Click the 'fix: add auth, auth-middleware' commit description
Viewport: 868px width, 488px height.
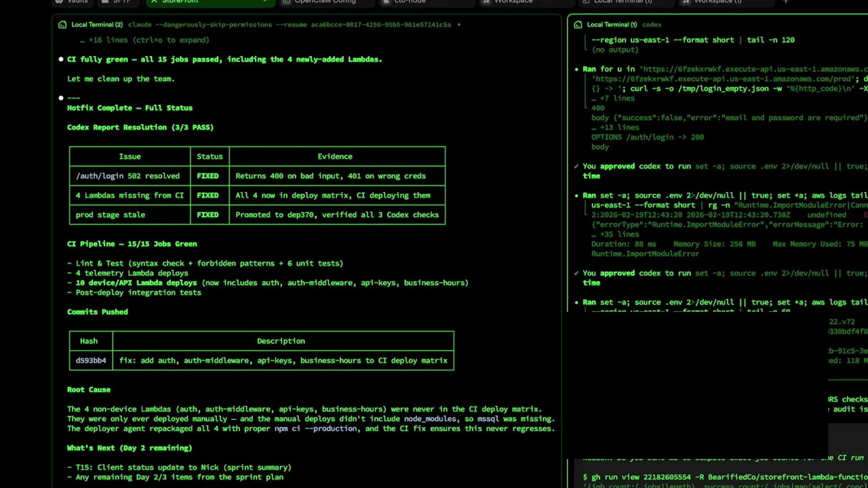pyautogui.click(x=283, y=361)
